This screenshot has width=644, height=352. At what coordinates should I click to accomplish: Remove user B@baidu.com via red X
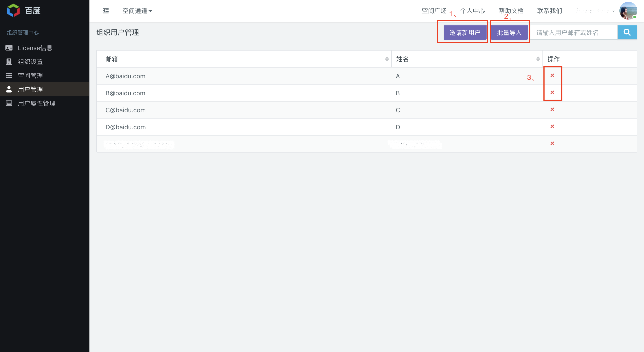click(552, 93)
